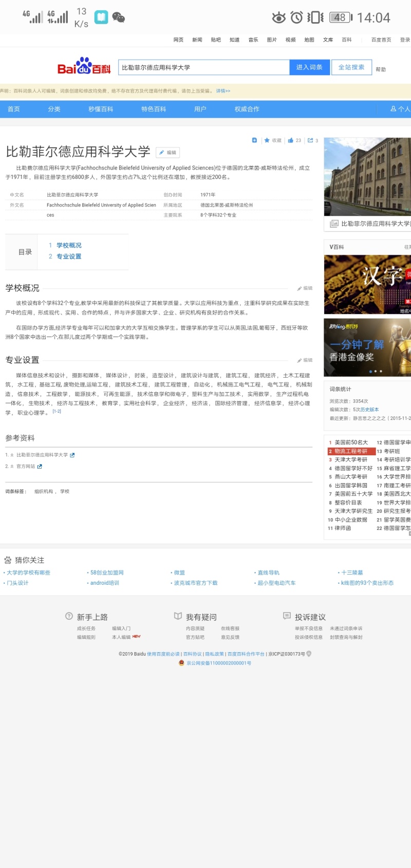Open the blue reading app notification icon
This screenshot has height=868, width=411.
[x=101, y=17]
